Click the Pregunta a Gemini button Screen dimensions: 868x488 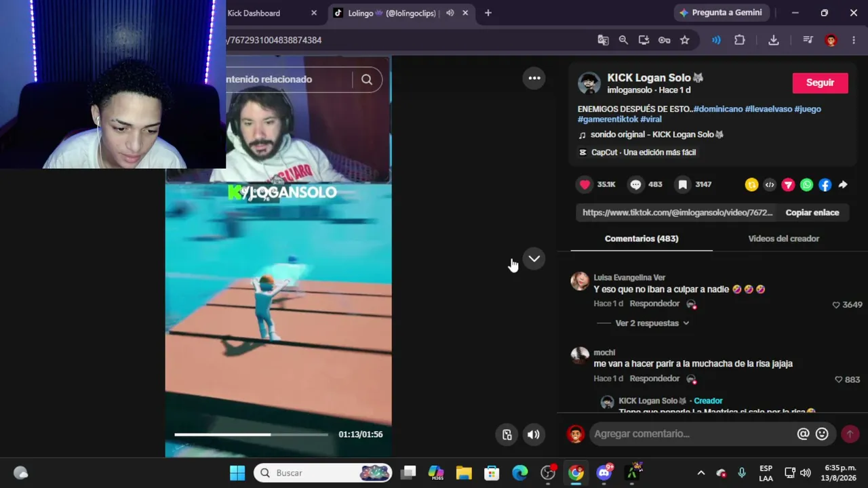coord(721,13)
